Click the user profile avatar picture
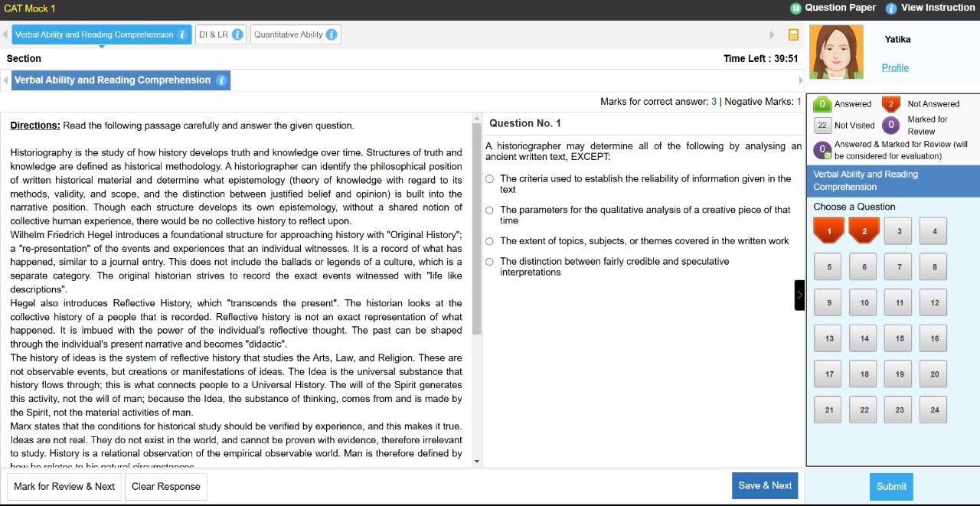This screenshot has width=980, height=506. pos(836,52)
